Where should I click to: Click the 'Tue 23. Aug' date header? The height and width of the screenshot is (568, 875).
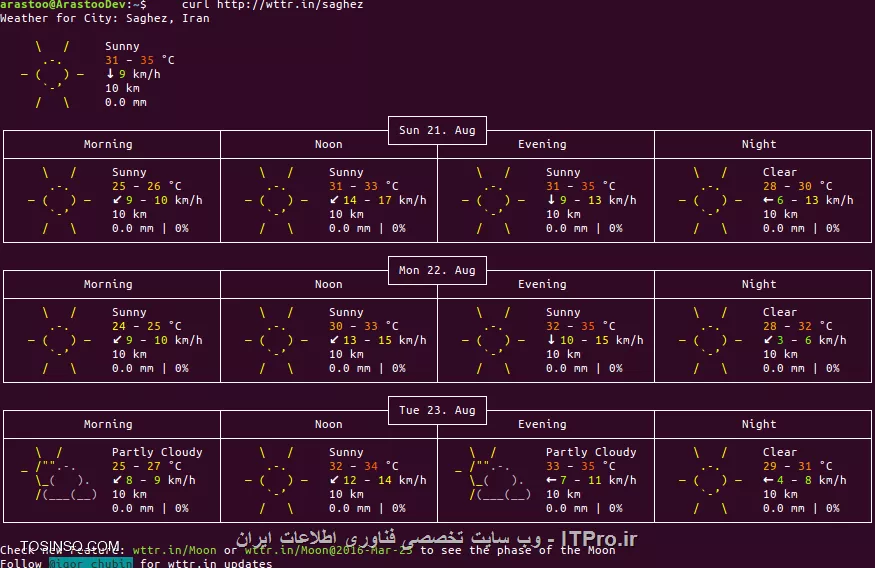tap(437, 410)
